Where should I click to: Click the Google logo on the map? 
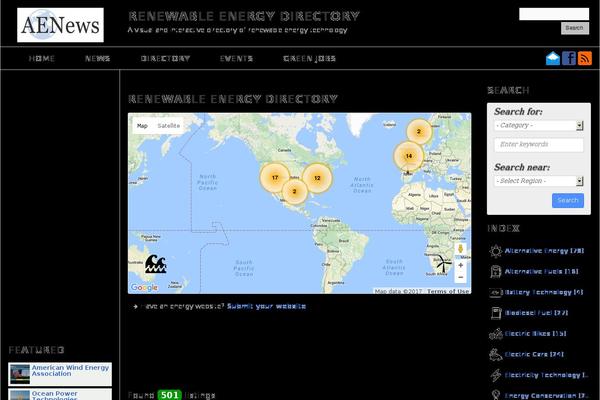pos(144,287)
